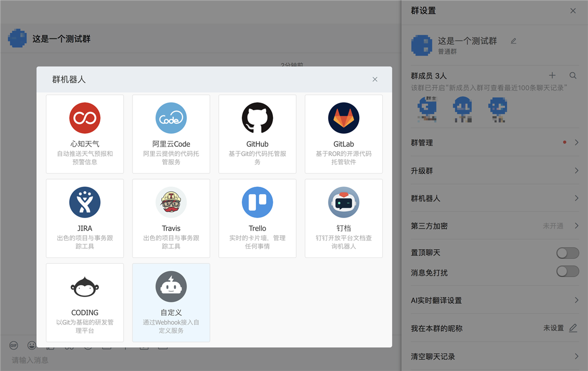Expand the 群管理 row chevron
588x371 pixels.
(x=577, y=143)
